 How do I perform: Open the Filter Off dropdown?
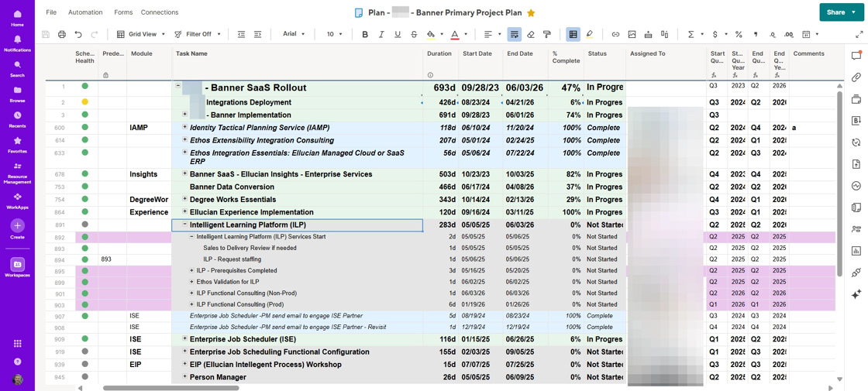[198, 34]
